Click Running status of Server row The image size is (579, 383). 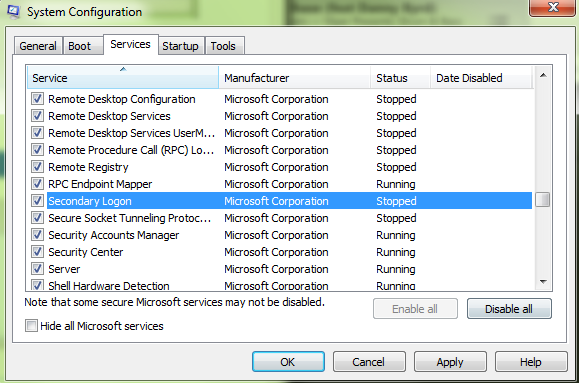396,269
